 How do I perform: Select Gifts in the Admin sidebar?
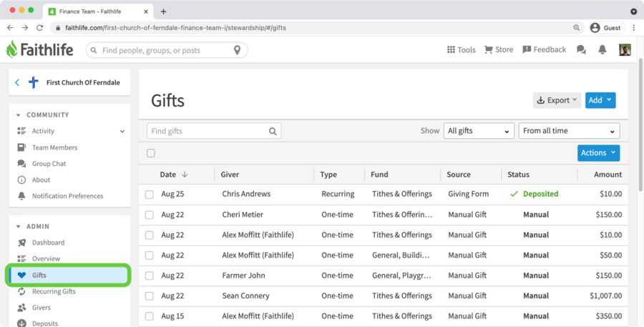pos(68,275)
